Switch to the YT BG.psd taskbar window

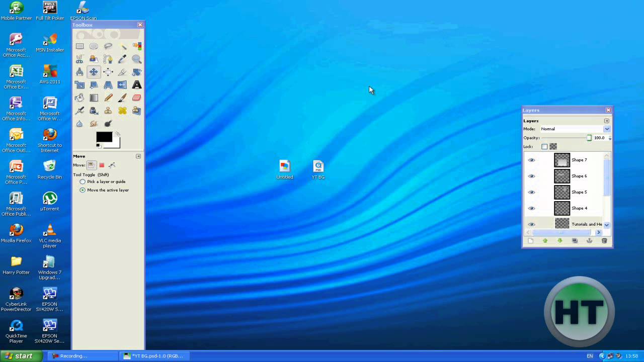(x=154, y=356)
